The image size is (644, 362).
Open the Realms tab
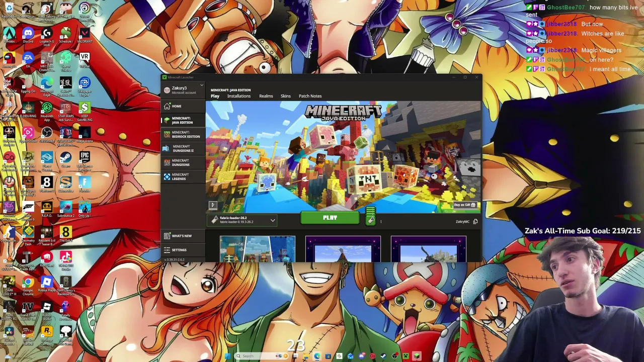266,96
